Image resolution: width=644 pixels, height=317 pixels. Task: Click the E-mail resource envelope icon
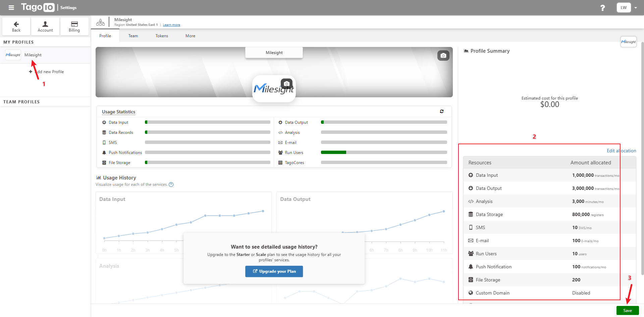471,241
